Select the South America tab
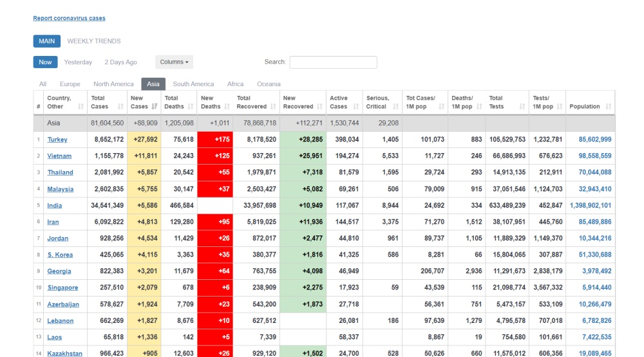 193,84
